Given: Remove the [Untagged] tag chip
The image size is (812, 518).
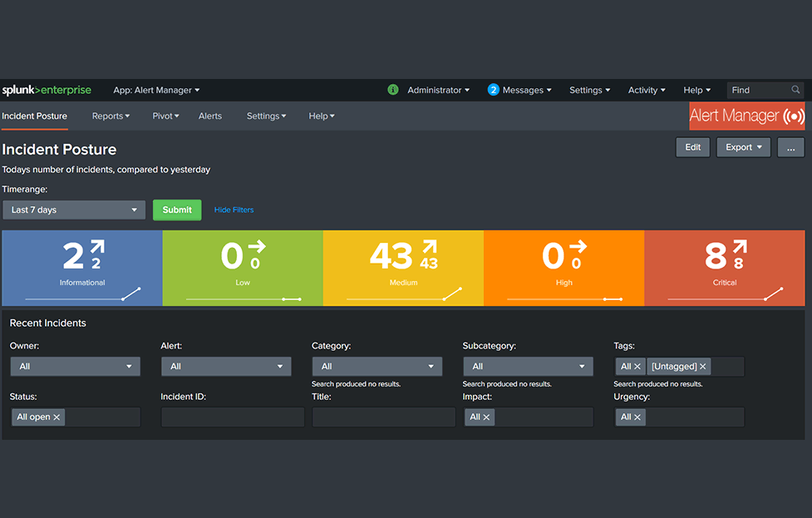Looking at the screenshot, I should point(703,366).
